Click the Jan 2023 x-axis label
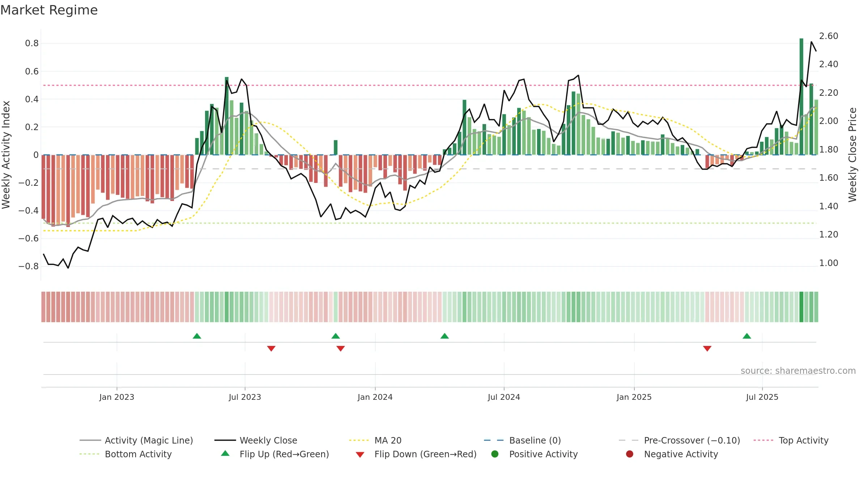868x488 pixels. pyautogui.click(x=117, y=397)
